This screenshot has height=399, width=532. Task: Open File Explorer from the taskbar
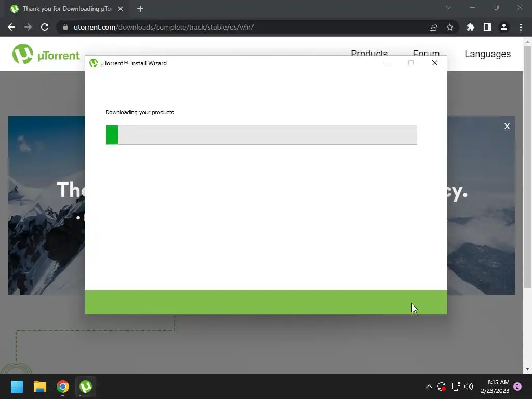pyautogui.click(x=39, y=387)
